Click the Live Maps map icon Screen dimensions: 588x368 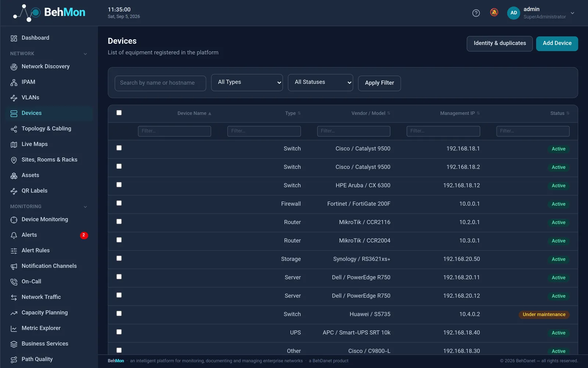pyautogui.click(x=14, y=145)
